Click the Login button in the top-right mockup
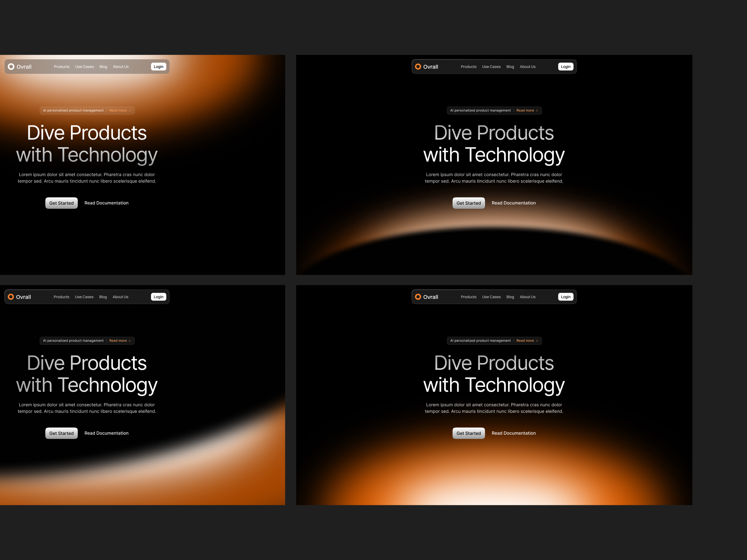The width and height of the screenshot is (747, 560). (x=566, y=67)
